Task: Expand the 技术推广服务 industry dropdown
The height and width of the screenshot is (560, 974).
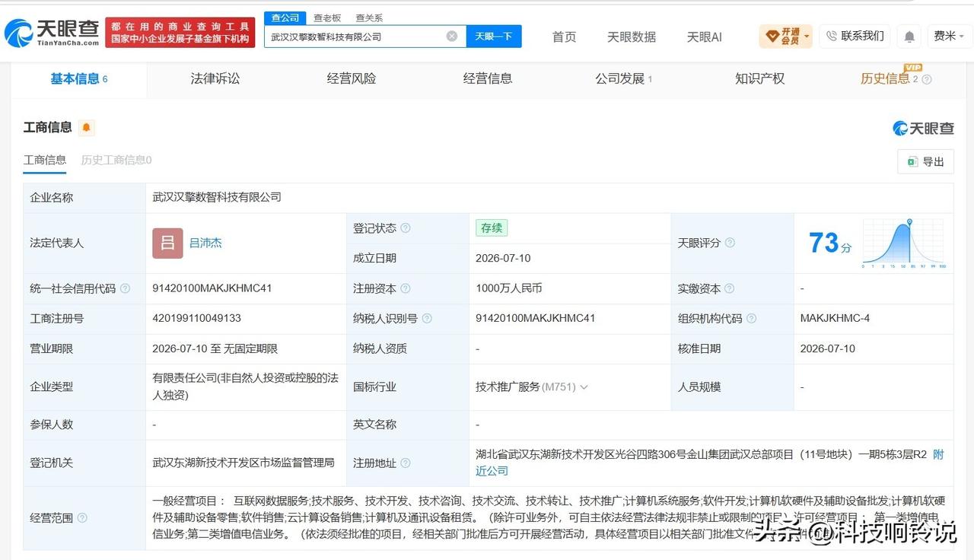Action: tap(584, 387)
